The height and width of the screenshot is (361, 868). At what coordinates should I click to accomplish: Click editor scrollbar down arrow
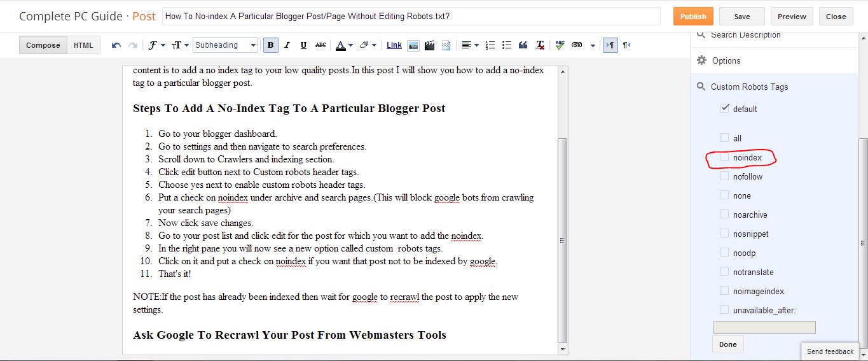click(562, 349)
